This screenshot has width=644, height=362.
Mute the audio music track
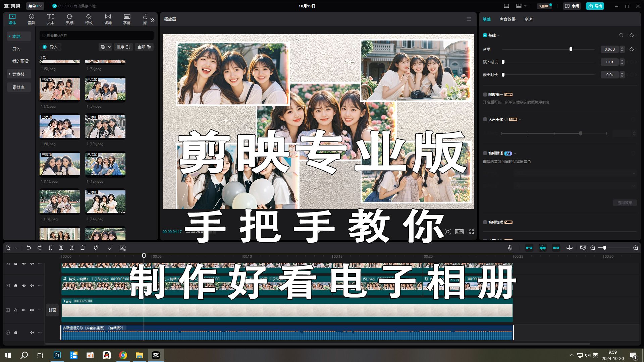point(32,333)
